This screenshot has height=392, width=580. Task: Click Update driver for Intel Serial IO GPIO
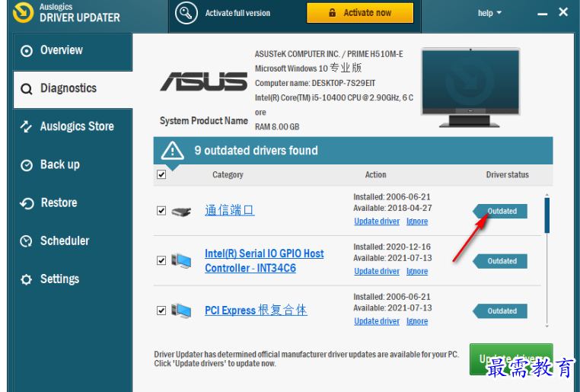coord(377,271)
